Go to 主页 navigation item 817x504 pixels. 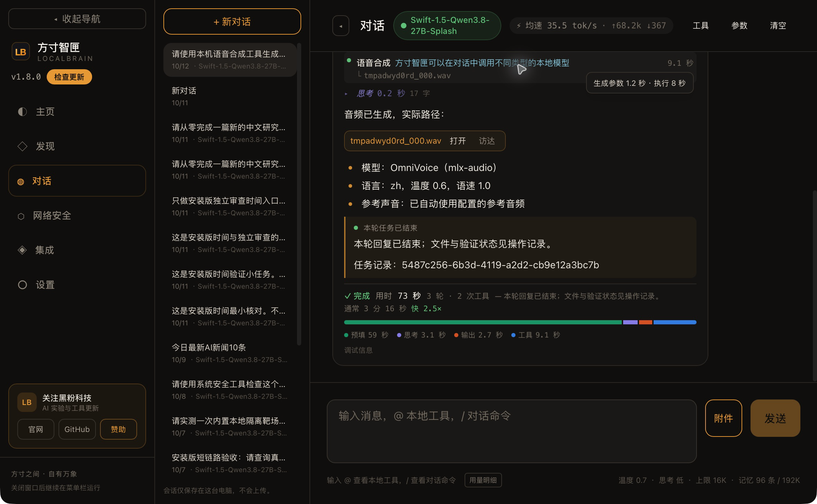(77, 111)
